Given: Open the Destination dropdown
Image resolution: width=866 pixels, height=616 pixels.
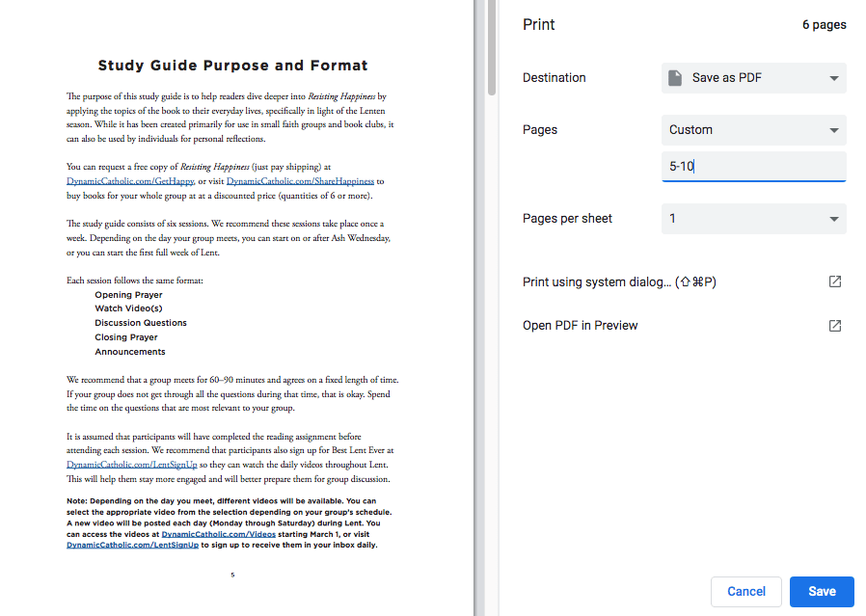Looking at the screenshot, I should 752,77.
